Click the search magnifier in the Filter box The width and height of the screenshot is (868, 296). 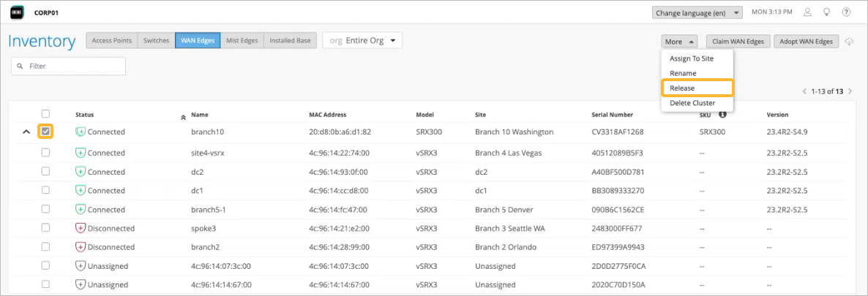(x=20, y=66)
